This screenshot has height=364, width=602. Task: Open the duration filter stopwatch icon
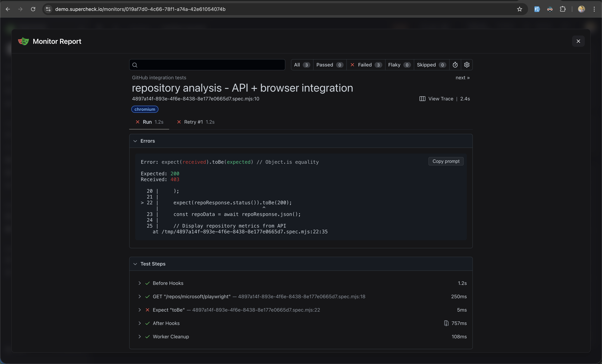(x=455, y=65)
